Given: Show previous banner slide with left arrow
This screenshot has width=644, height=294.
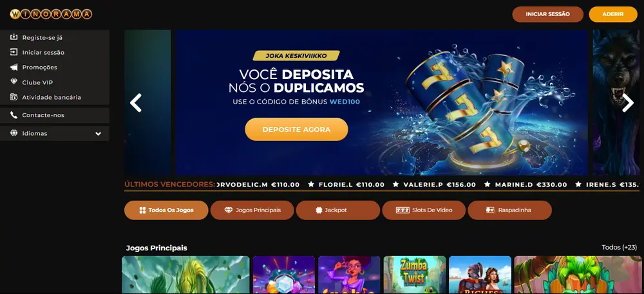Looking at the screenshot, I should (135, 102).
